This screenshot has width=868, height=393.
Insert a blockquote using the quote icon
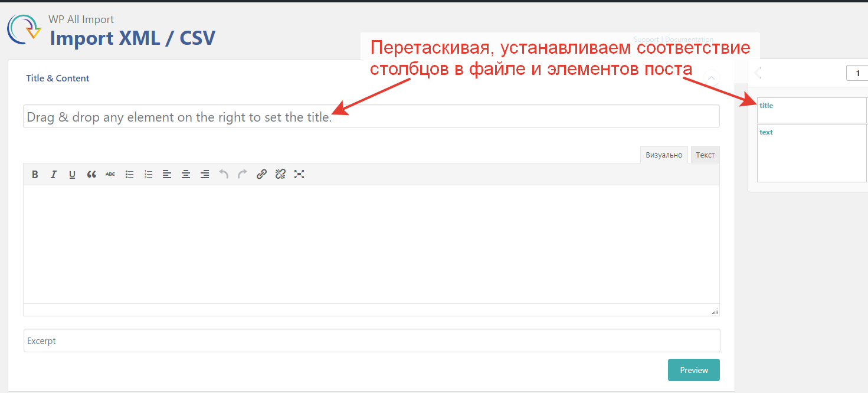(x=91, y=174)
